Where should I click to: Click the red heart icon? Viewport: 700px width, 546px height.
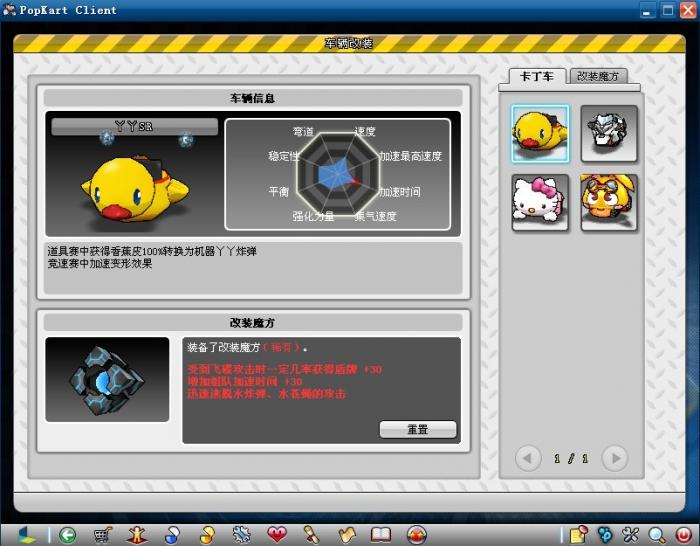(x=277, y=534)
